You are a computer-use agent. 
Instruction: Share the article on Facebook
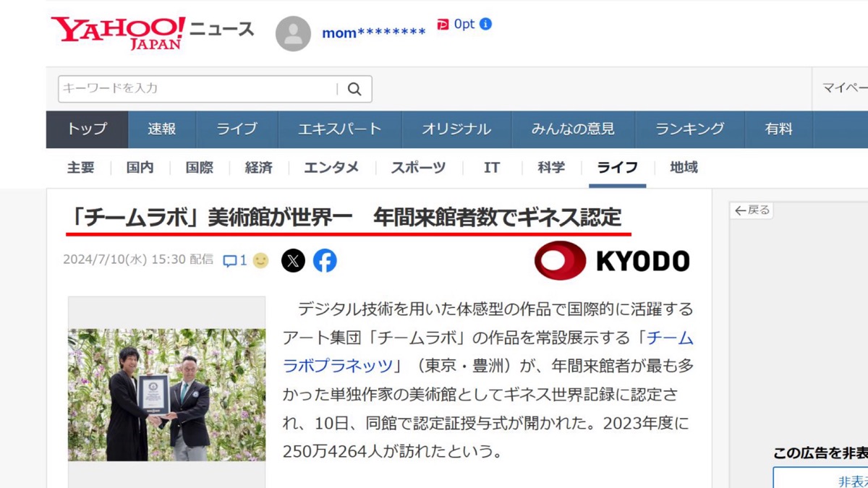point(325,260)
